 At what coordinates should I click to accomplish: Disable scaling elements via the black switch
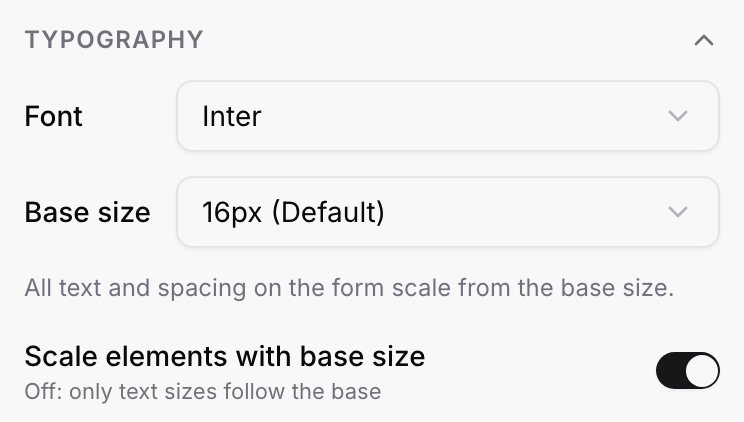click(688, 370)
